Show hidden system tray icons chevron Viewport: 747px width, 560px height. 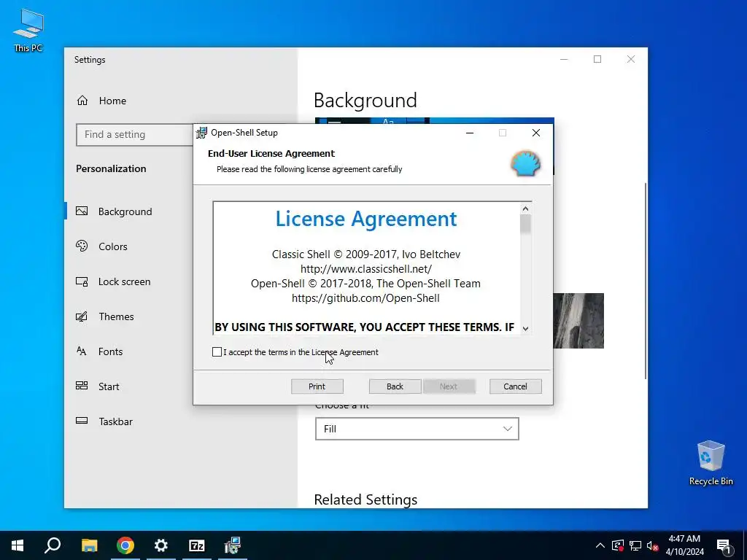click(600, 545)
